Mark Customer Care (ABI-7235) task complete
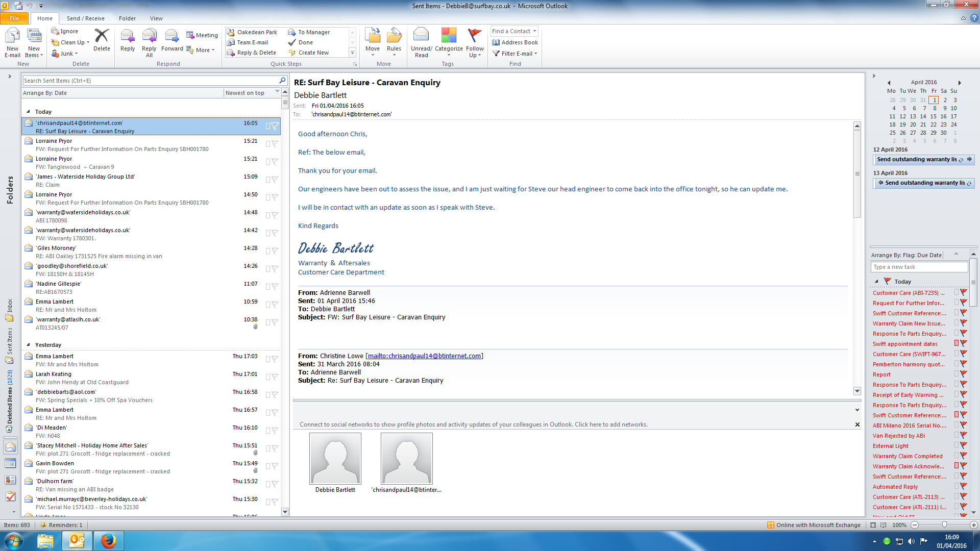Image resolution: width=980 pixels, height=551 pixels. tap(963, 292)
